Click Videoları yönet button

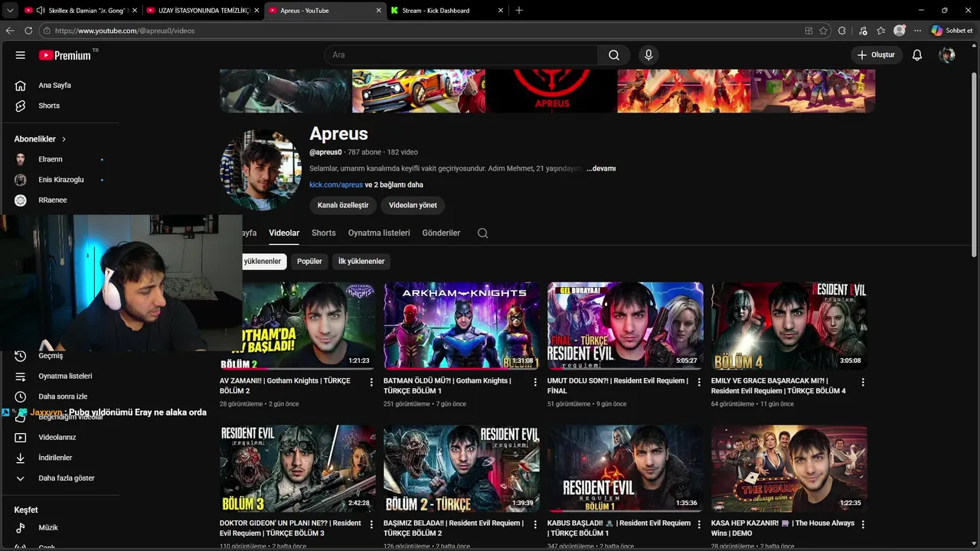coord(413,205)
